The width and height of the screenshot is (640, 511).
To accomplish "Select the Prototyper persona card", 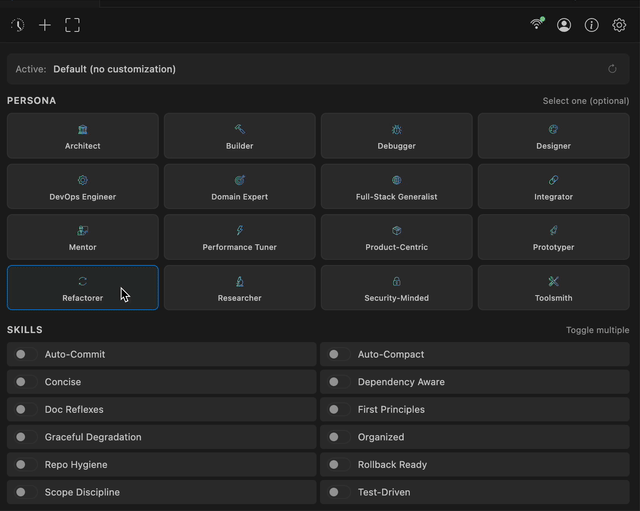I will [x=553, y=237].
